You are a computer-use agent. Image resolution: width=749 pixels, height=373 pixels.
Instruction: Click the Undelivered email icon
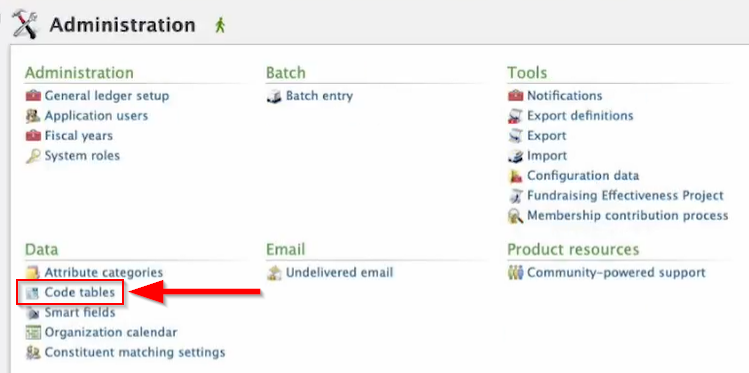(274, 273)
